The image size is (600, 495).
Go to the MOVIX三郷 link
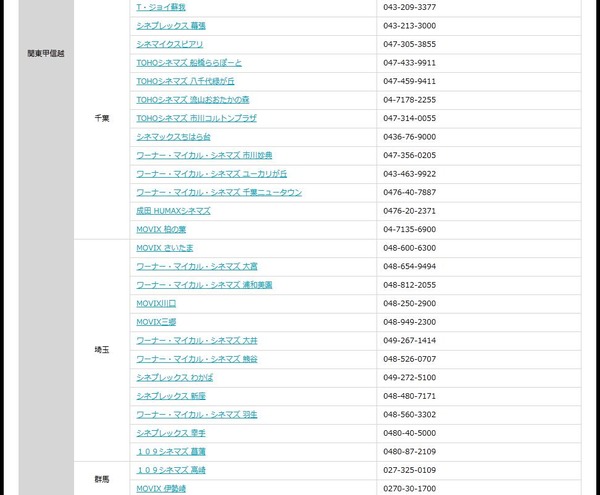click(x=156, y=322)
